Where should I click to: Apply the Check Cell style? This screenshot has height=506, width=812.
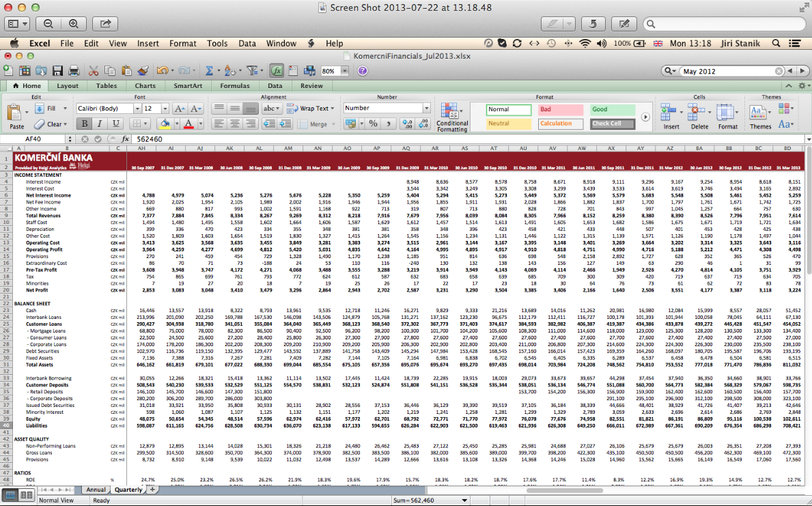click(x=612, y=124)
